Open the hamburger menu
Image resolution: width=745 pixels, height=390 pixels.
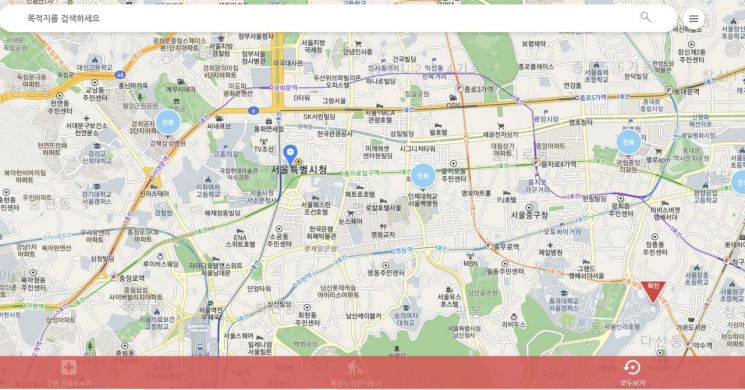coord(693,19)
